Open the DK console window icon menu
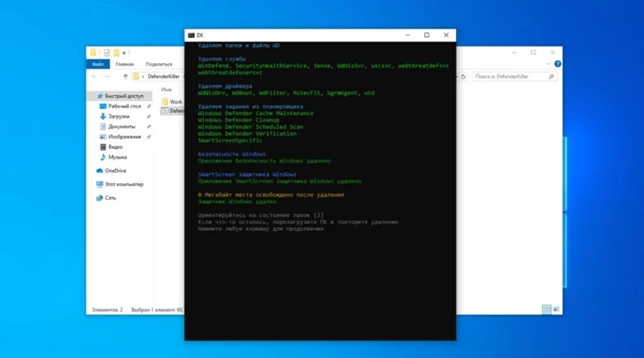644x358 pixels. tap(191, 34)
